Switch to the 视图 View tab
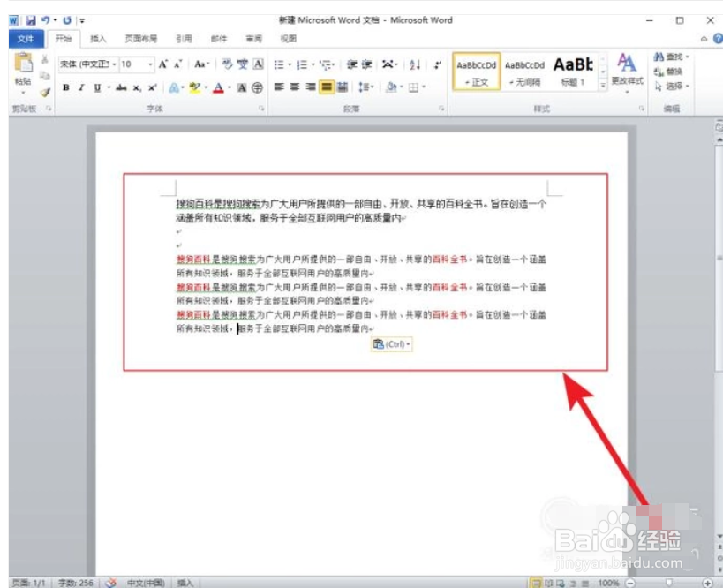Viewport: 723px width, 588px height. coord(289,39)
